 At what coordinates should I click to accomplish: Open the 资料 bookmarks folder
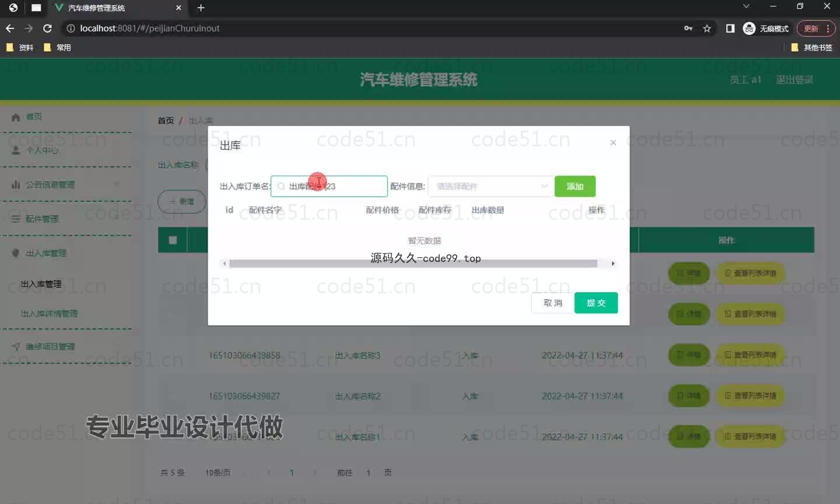click(20, 47)
